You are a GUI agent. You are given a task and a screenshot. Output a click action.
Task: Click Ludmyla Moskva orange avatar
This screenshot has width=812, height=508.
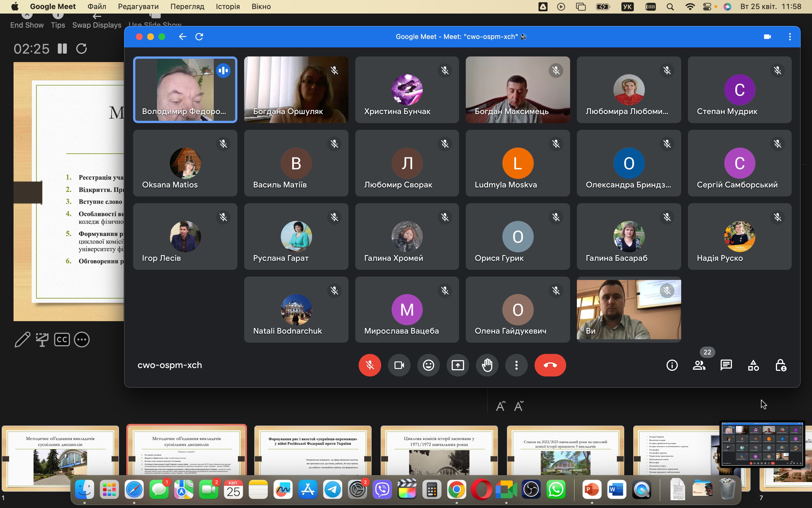518,163
